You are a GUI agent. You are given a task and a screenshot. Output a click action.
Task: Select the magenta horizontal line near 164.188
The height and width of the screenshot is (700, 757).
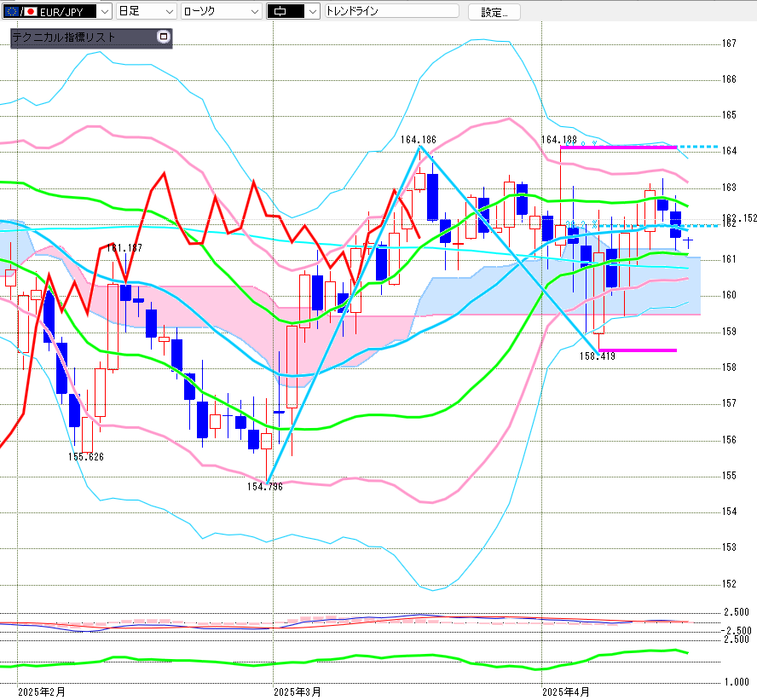point(618,148)
